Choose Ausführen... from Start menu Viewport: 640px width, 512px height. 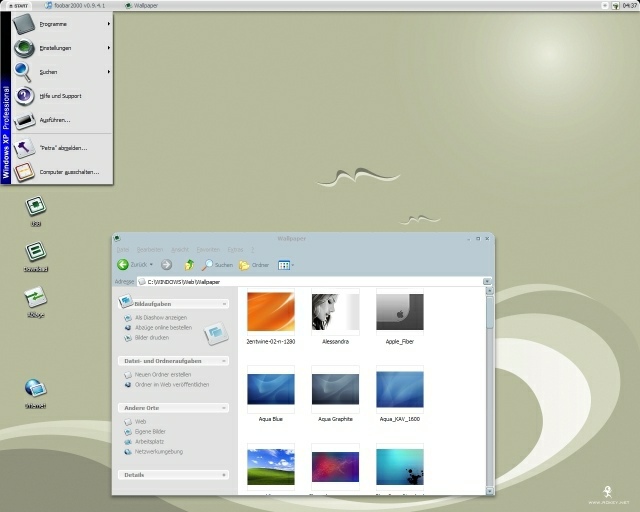point(62,120)
